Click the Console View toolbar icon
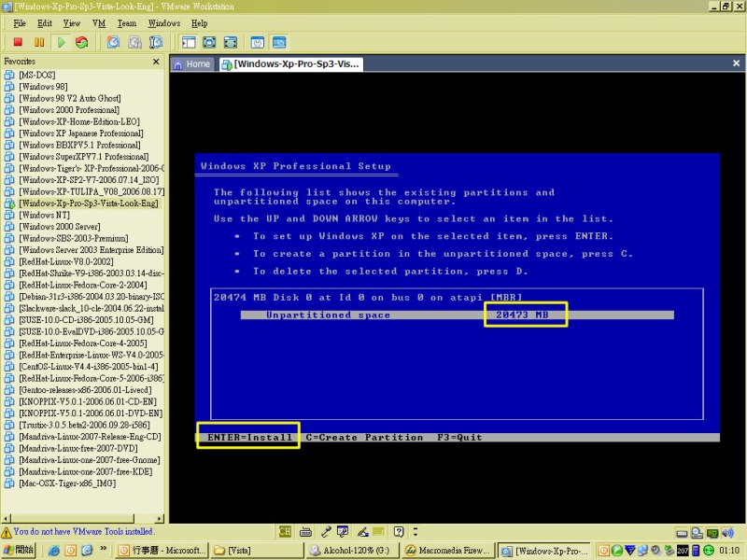 coord(279,42)
